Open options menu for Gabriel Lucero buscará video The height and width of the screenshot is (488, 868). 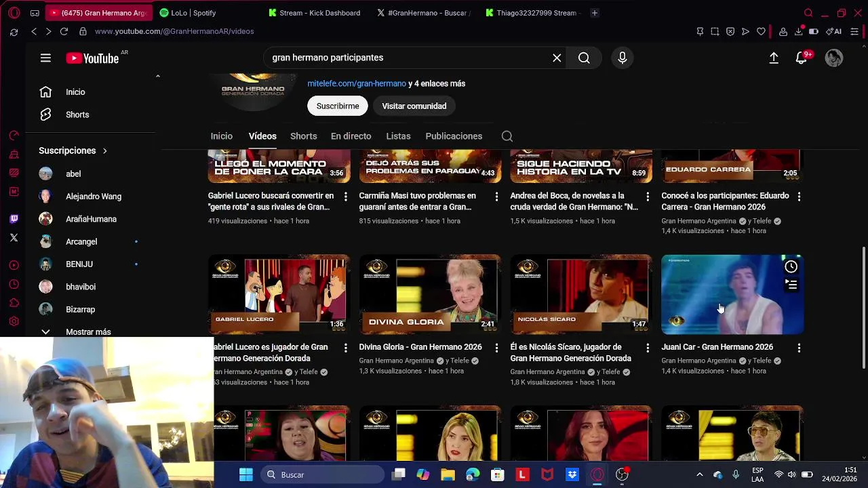click(345, 197)
